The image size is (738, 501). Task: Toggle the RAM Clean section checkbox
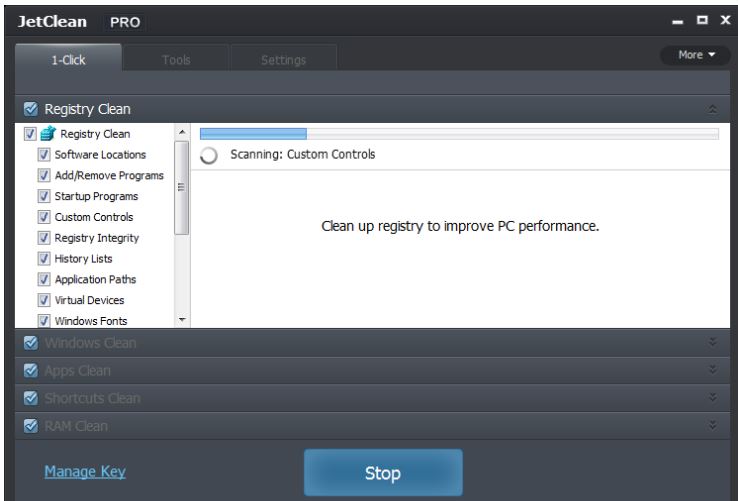click(x=31, y=426)
